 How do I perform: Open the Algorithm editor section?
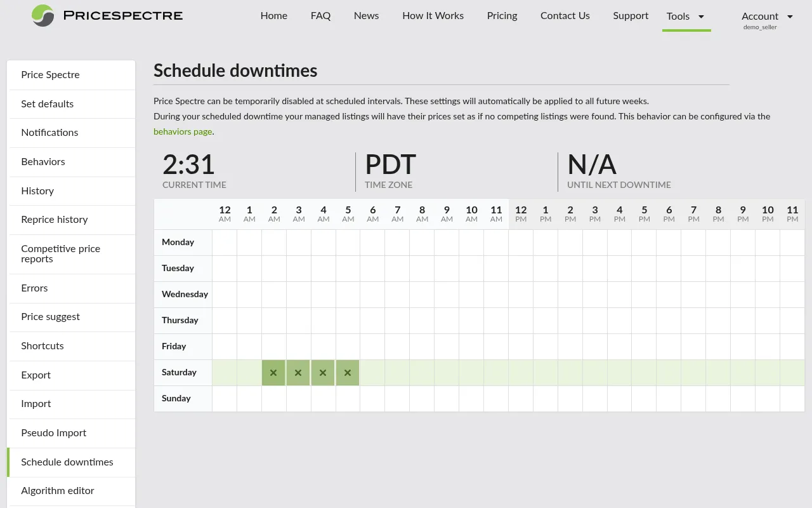point(58,491)
